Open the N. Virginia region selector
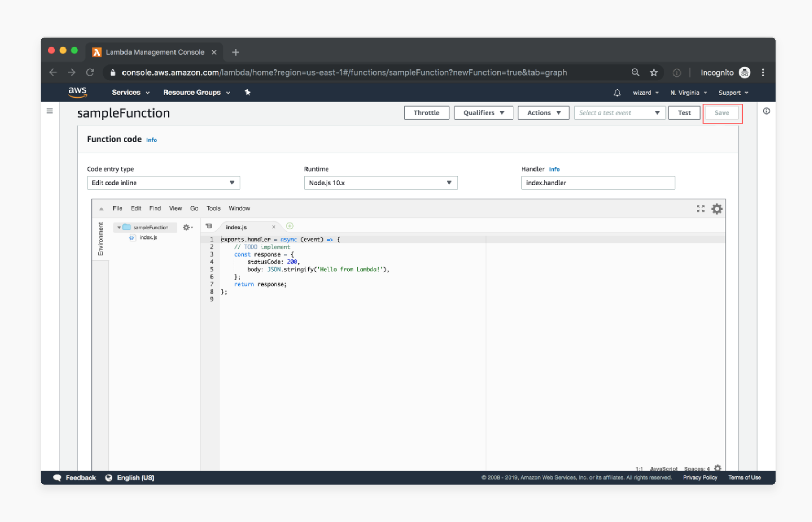This screenshot has width=812, height=522. click(688, 93)
